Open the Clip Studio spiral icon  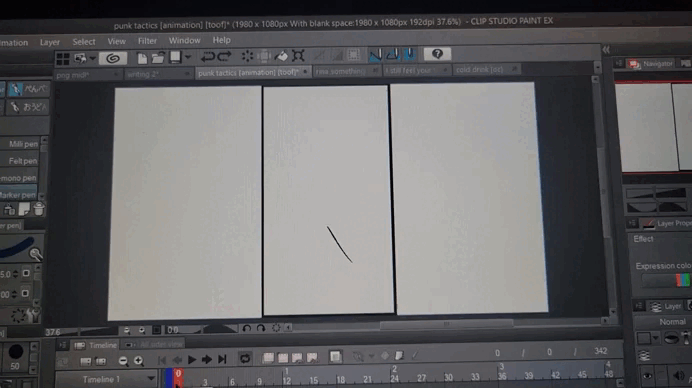point(113,58)
